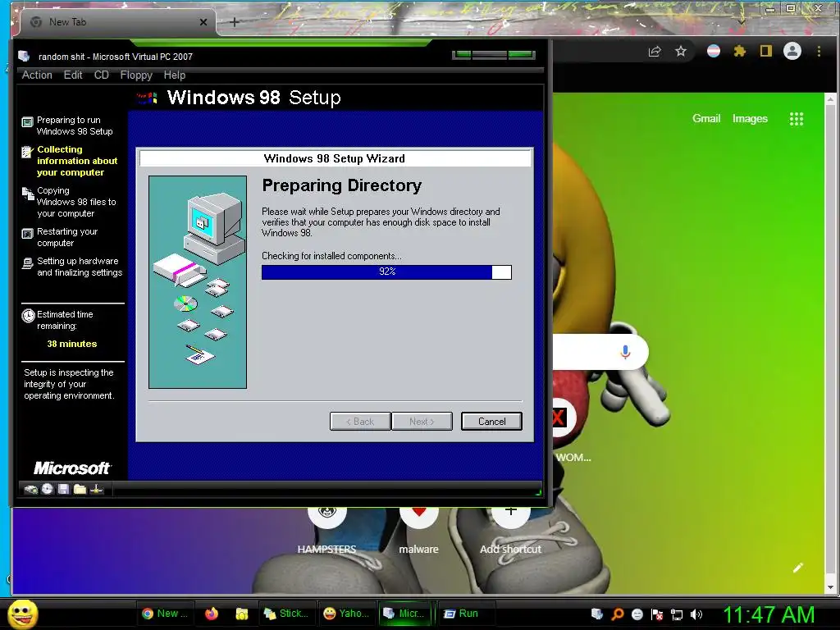The image size is (840, 630).
Task: Open the CD menu in Virtual PC
Action: 101,75
